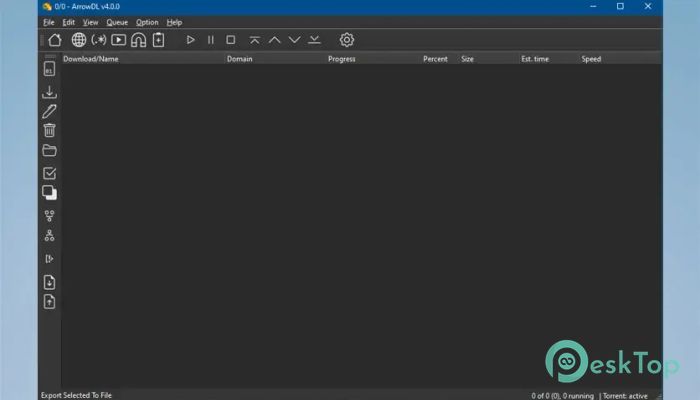Image resolution: width=700 pixels, height=400 pixels.
Task: Sort by Percent column header
Action: coord(435,59)
